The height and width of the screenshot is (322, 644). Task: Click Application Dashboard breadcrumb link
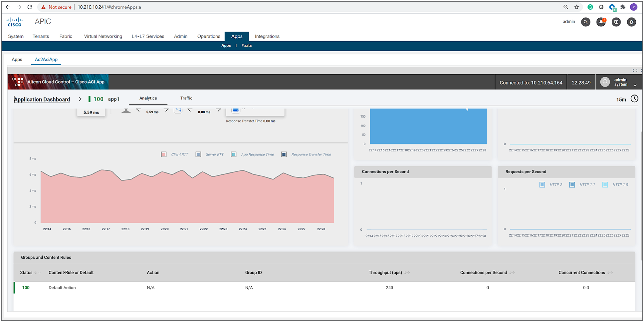tap(42, 100)
